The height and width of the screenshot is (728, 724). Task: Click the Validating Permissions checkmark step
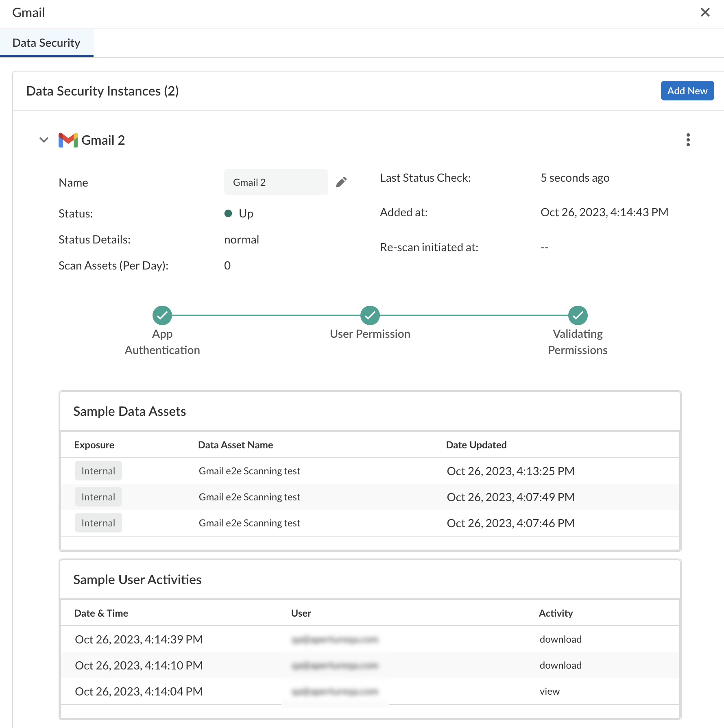pyautogui.click(x=578, y=315)
